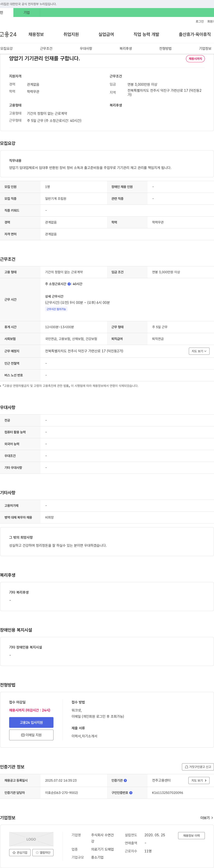This screenshot has width=214, height=868.
Task: Click the 주 소정근로시간 help icon
Action: click(69, 284)
